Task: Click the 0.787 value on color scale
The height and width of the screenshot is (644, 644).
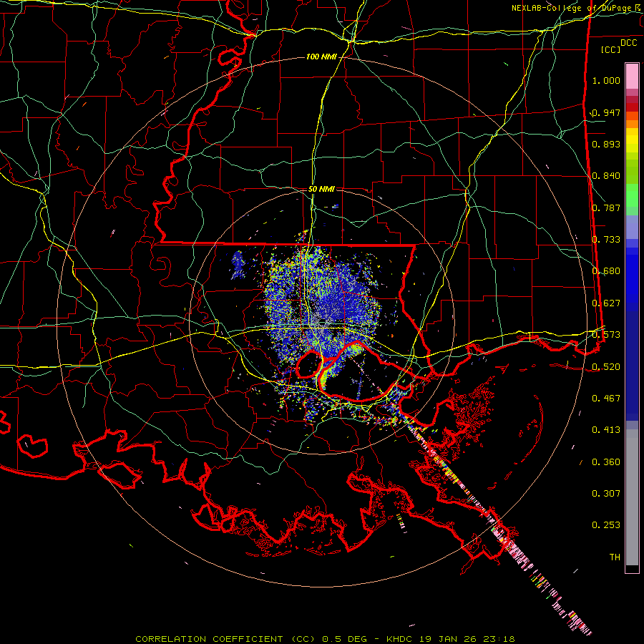Action: (x=606, y=208)
